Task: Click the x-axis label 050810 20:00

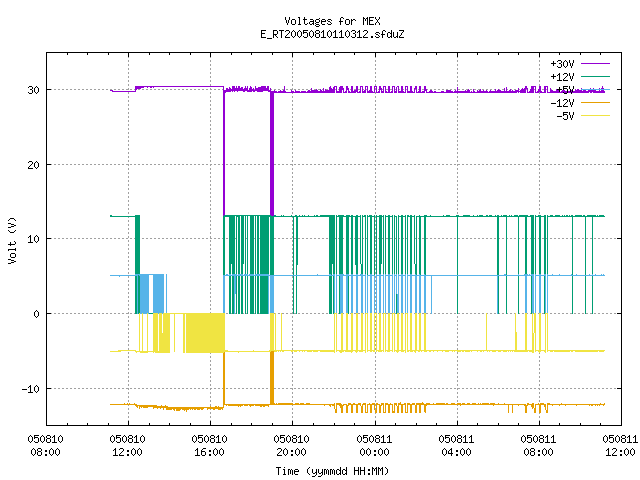Action: [x=291, y=446]
